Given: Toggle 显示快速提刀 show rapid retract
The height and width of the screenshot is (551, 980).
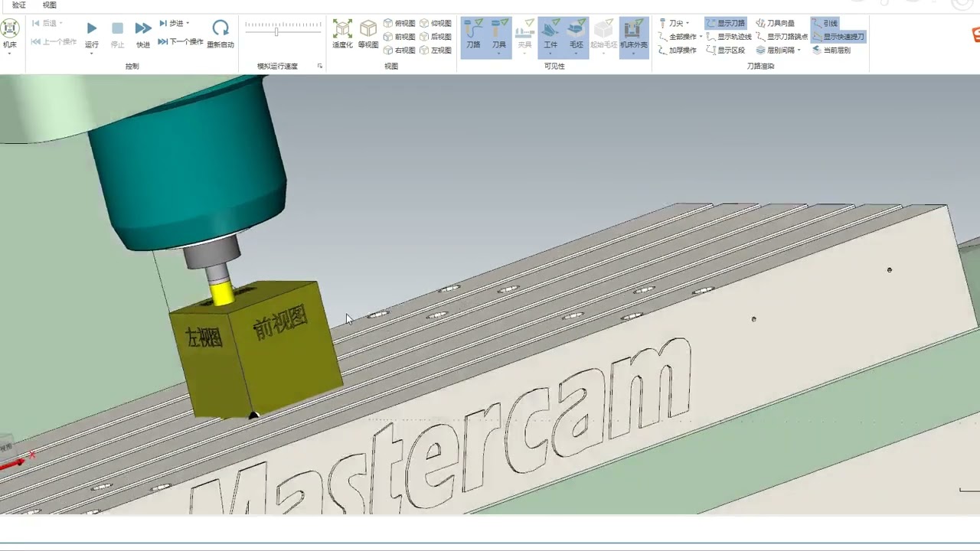Looking at the screenshot, I should (838, 37).
